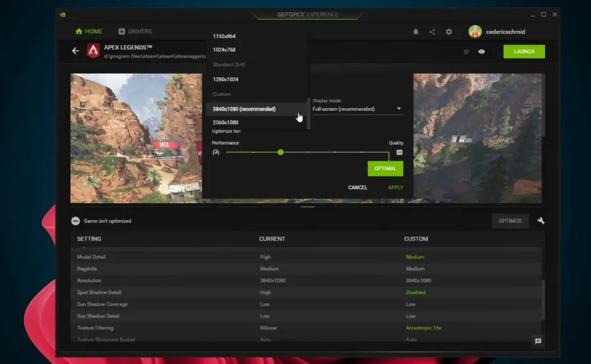The image size is (591, 364).
Task: Click the green LAUNCH button
Action: pos(524,52)
